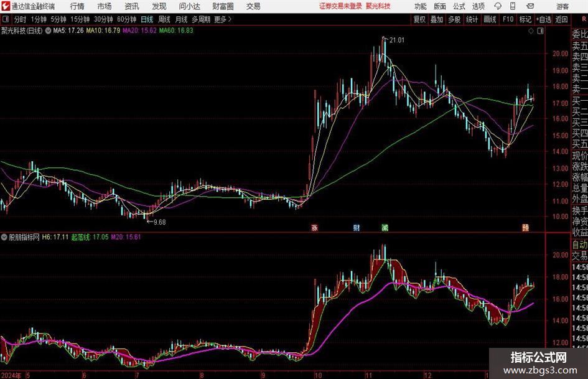The height and width of the screenshot is (379, 588).
Task: Open the 问小达 menu
Action: [x=189, y=6]
